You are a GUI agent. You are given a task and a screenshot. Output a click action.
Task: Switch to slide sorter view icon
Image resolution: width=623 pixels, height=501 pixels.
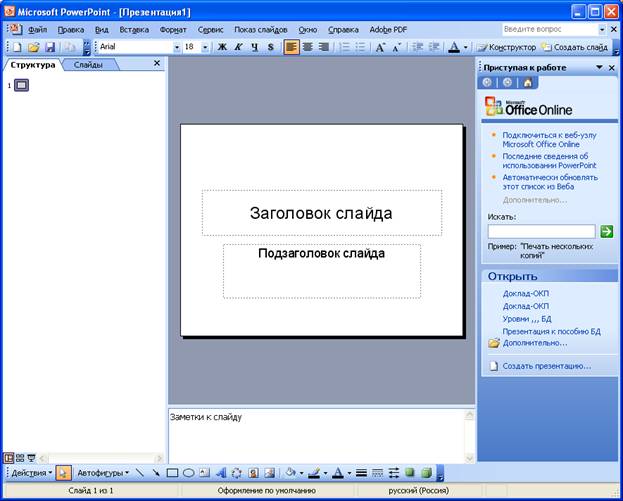tap(20, 457)
